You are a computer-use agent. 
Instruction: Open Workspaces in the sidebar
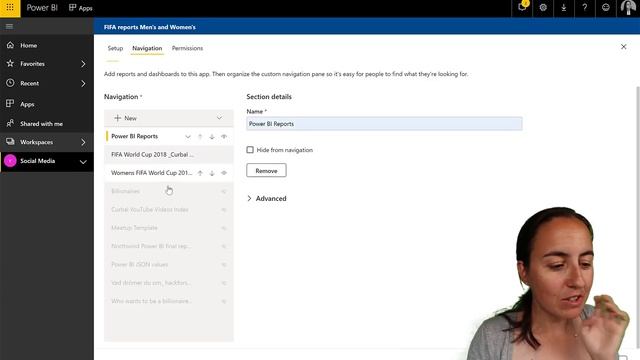point(37,142)
